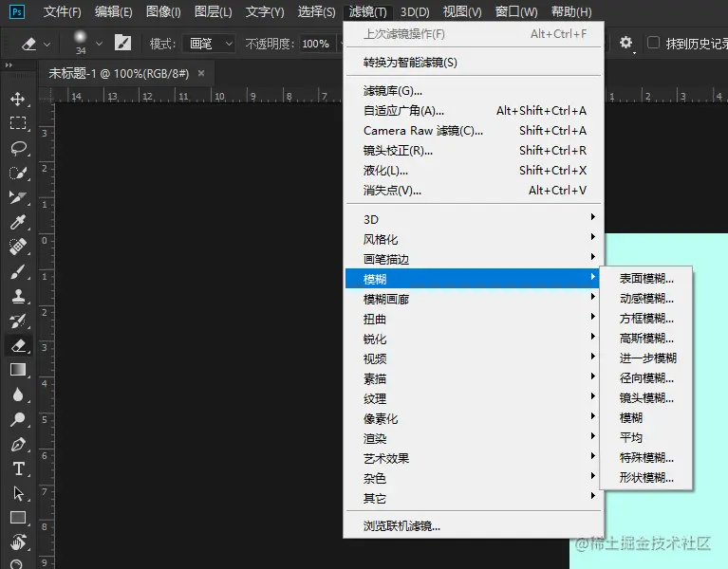The height and width of the screenshot is (569, 728).
Task: Select 径向模糊... in blur submenu
Action: 646,378
